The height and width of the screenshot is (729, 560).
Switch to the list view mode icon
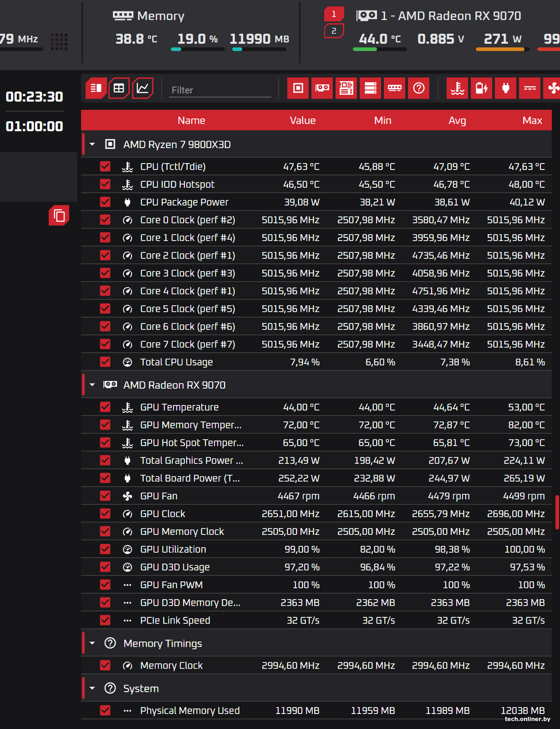tap(96, 88)
